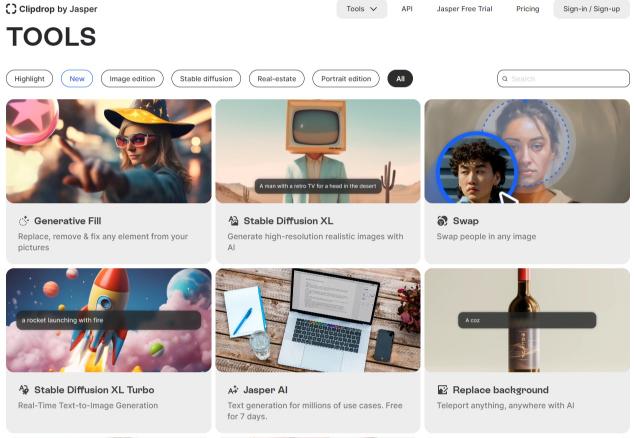Filter by Image edition category
The image size is (636, 438).
[132, 78]
